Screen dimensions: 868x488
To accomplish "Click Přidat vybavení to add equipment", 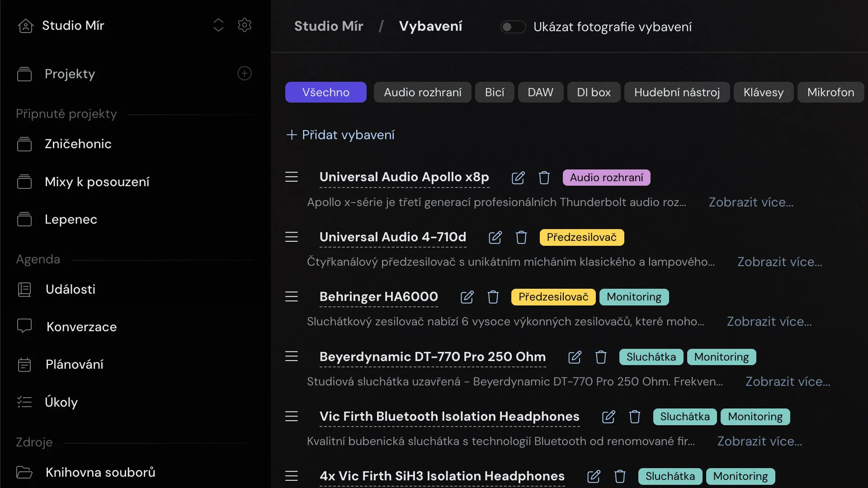I will click(340, 135).
